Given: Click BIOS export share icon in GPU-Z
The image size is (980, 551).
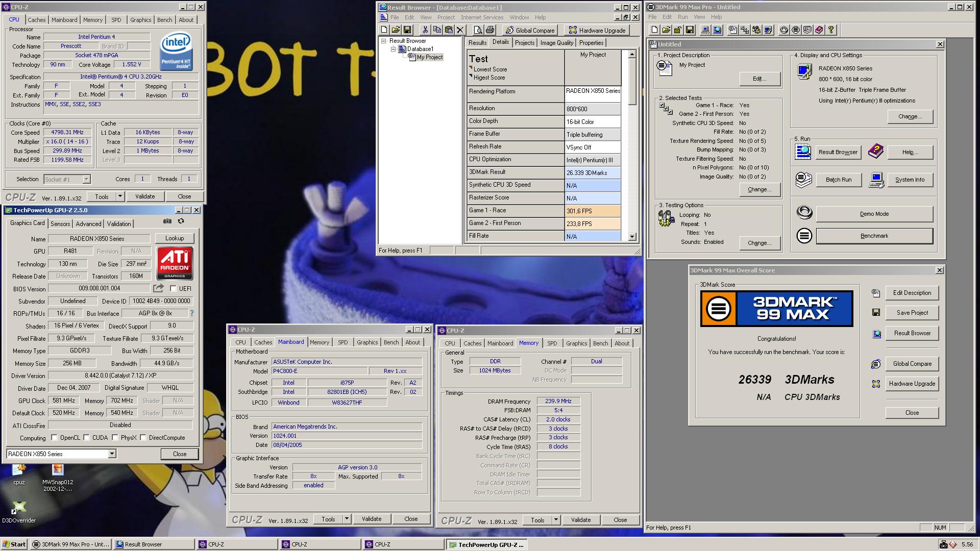Looking at the screenshot, I should [x=159, y=288].
